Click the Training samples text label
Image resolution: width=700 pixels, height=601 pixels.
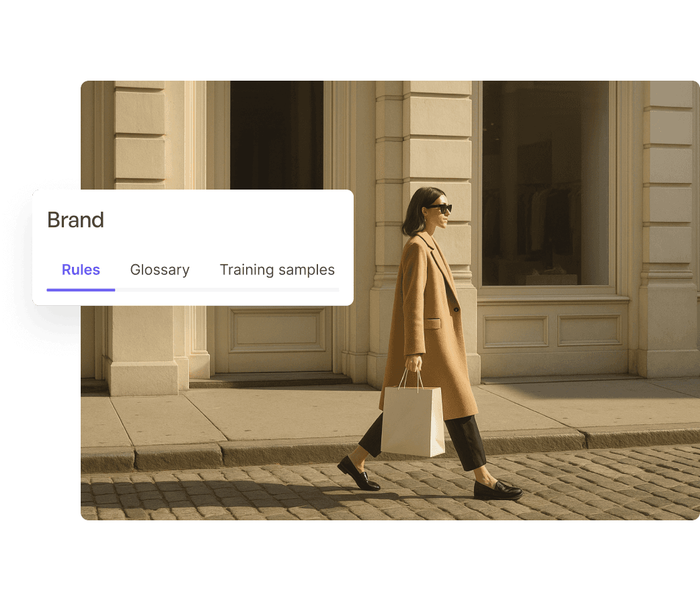(x=277, y=270)
